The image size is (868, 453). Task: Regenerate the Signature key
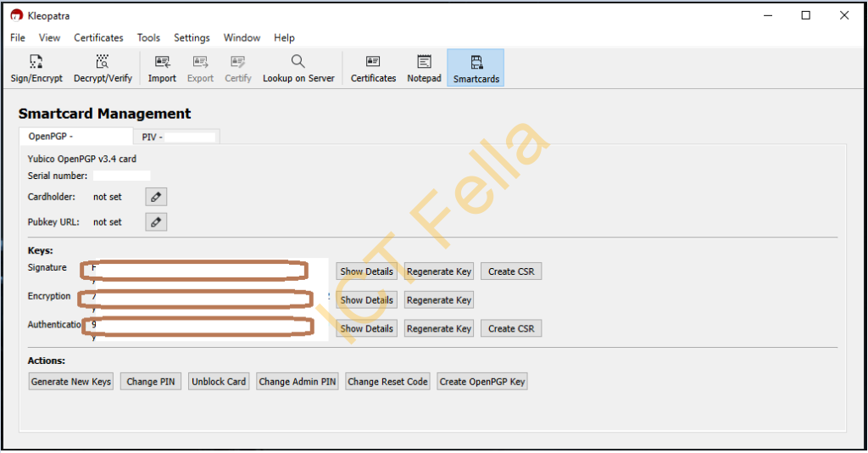click(x=439, y=271)
